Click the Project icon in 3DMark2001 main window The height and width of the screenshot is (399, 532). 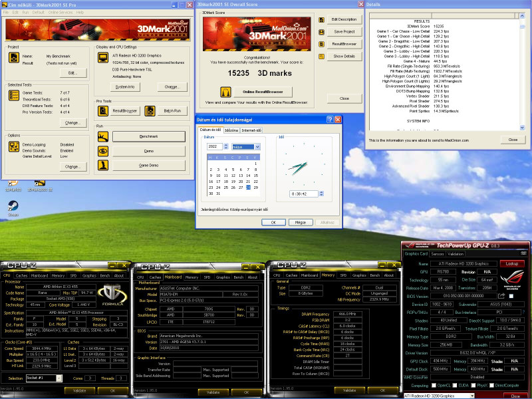pyautogui.click(x=14, y=57)
